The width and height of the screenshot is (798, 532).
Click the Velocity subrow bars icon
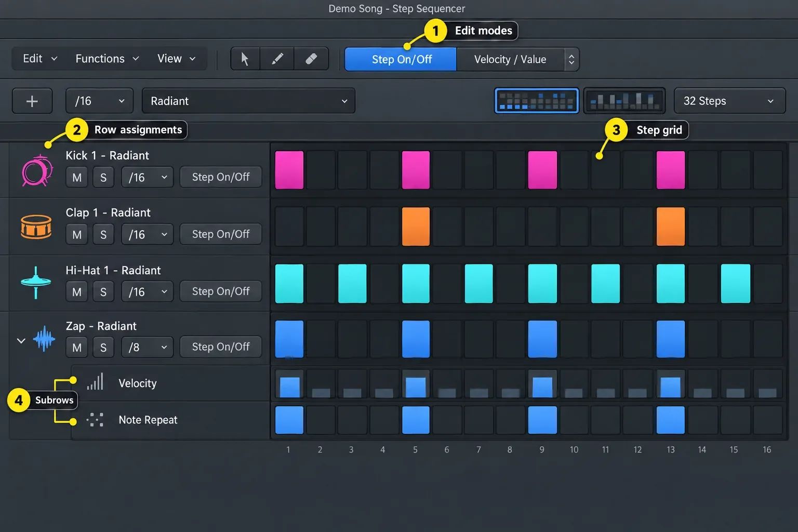coord(95,382)
